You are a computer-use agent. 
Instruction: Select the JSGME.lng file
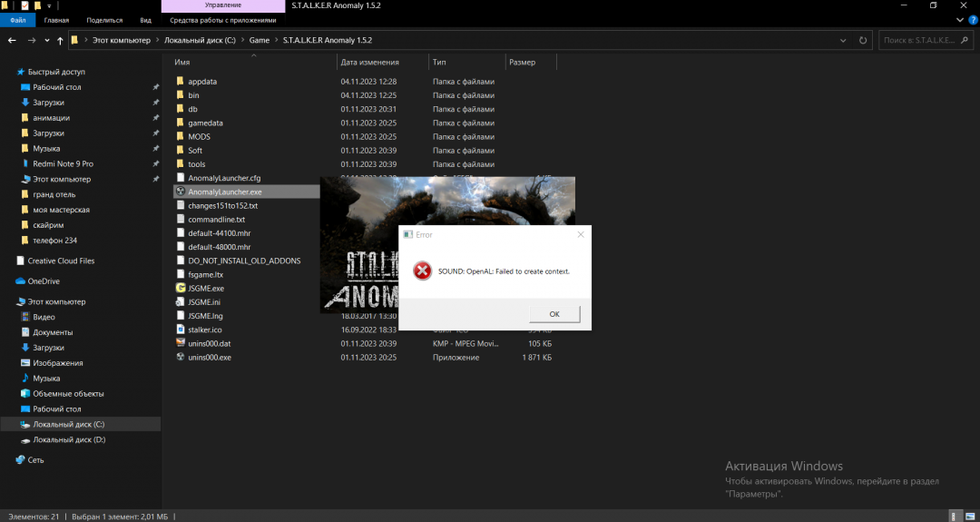pyautogui.click(x=204, y=316)
